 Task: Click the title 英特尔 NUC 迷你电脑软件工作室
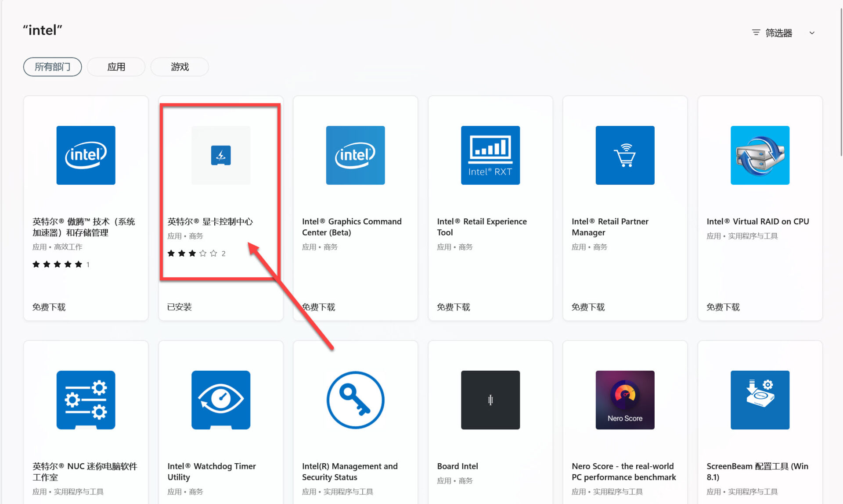(x=85, y=472)
